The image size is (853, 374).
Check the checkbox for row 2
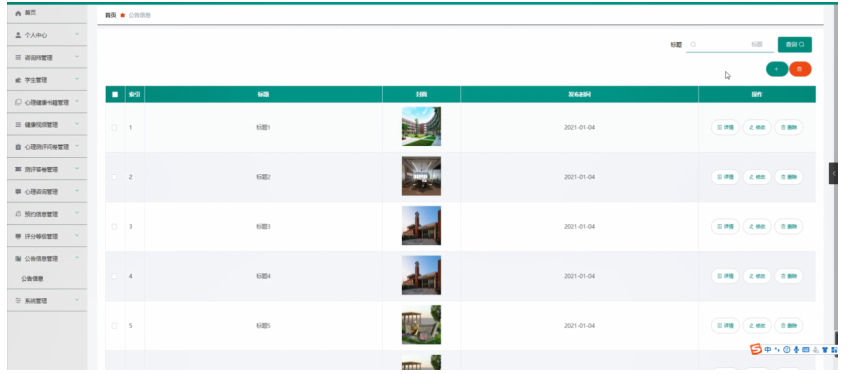(x=114, y=177)
